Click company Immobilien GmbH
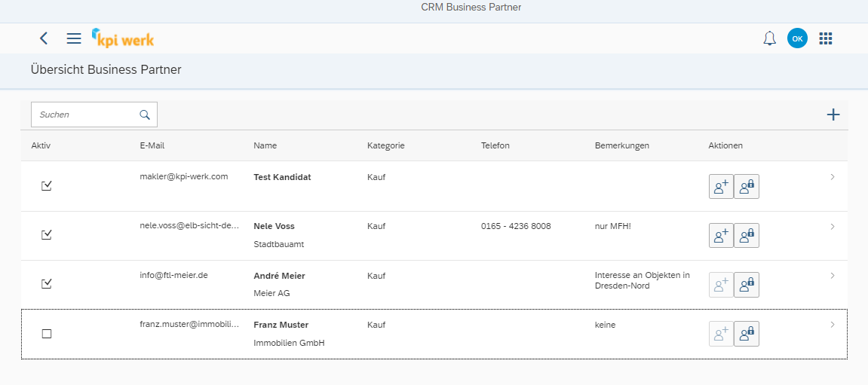The width and height of the screenshot is (868, 385). point(289,342)
